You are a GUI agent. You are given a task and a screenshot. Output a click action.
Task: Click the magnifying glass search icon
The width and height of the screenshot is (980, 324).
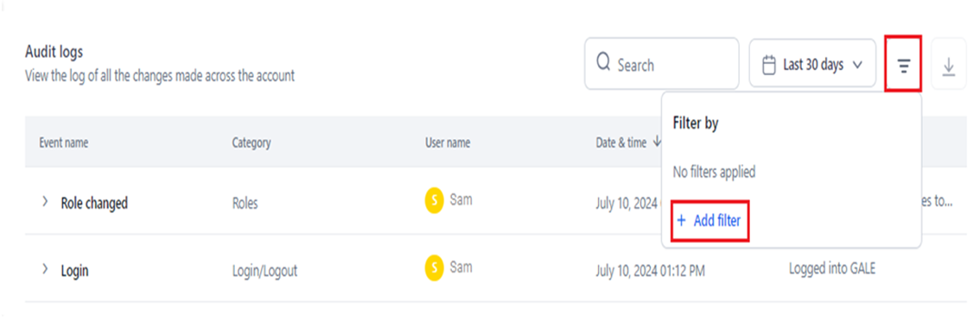click(x=603, y=64)
